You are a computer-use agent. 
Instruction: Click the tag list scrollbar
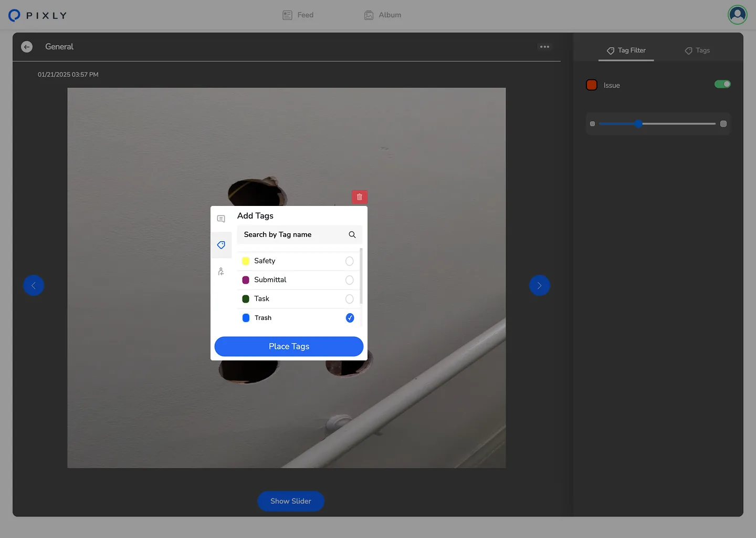click(x=361, y=276)
